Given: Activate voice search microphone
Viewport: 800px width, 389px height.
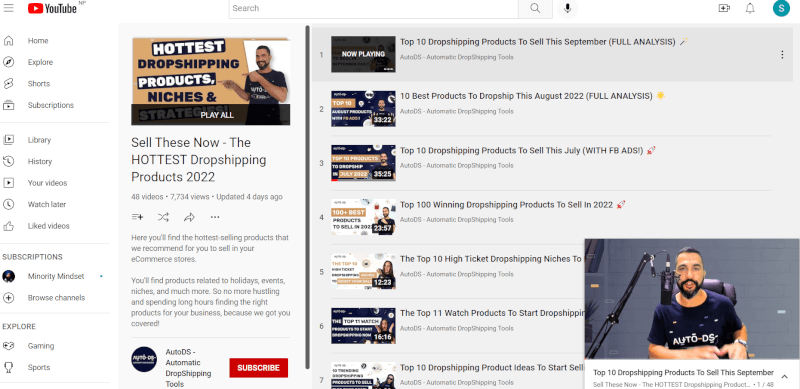Looking at the screenshot, I should tap(567, 8).
